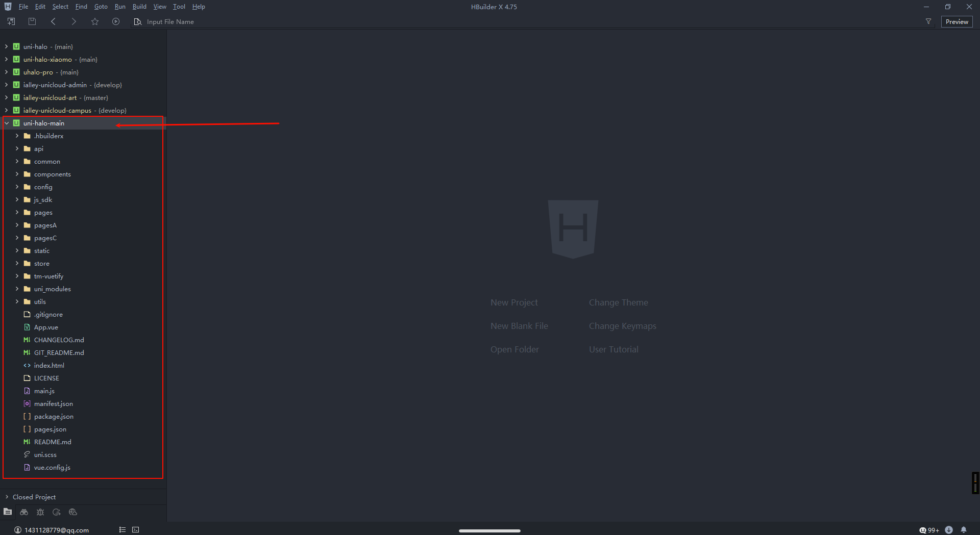Screen dimensions: 980x535
Task: Open the Tool menu
Action: [179, 7]
